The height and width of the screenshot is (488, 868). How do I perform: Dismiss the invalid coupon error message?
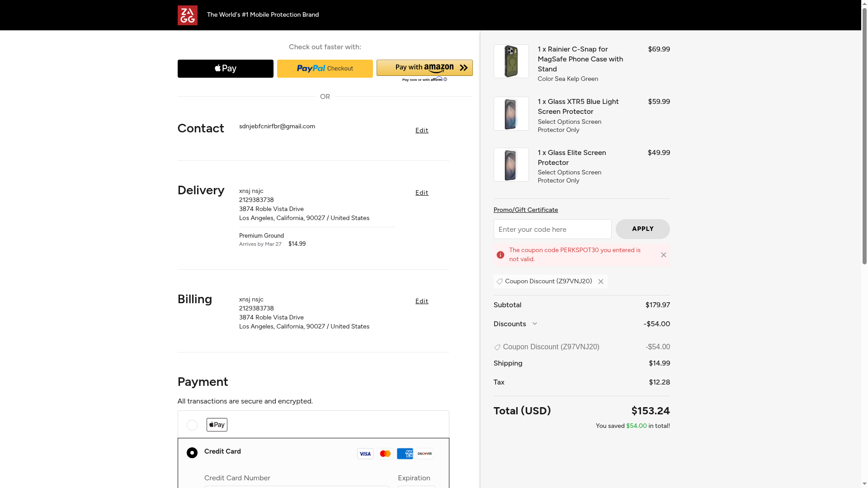[x=663, y=255]
